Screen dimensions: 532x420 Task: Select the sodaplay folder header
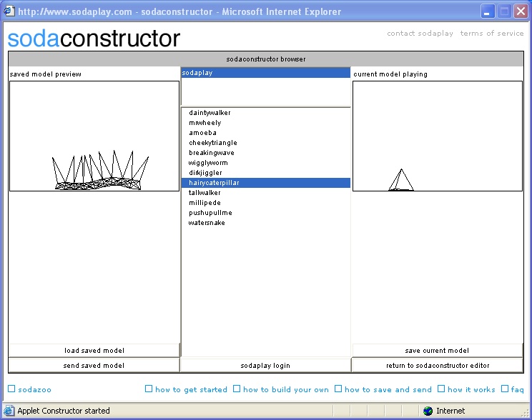click(266, 73)
